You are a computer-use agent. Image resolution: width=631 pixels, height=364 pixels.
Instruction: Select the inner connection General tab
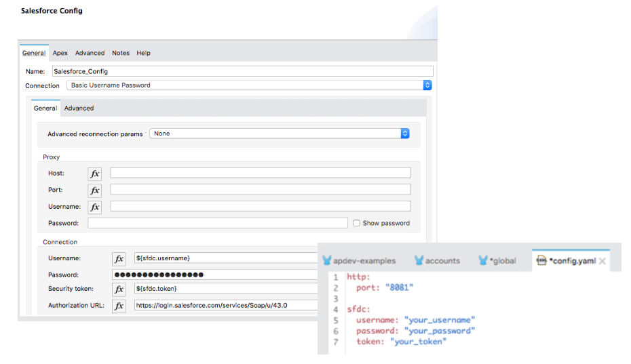[45, 108]
